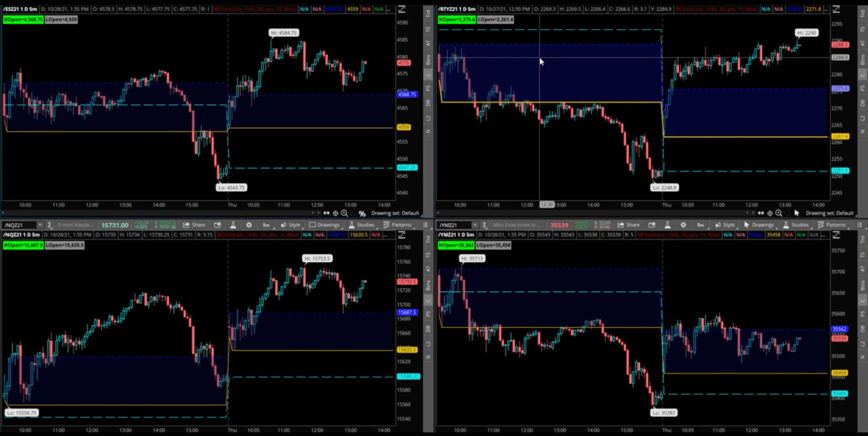Toggle the Btns side tab on /YMZ21 chart
868x436 pixels.
click(x=863, y=285)
